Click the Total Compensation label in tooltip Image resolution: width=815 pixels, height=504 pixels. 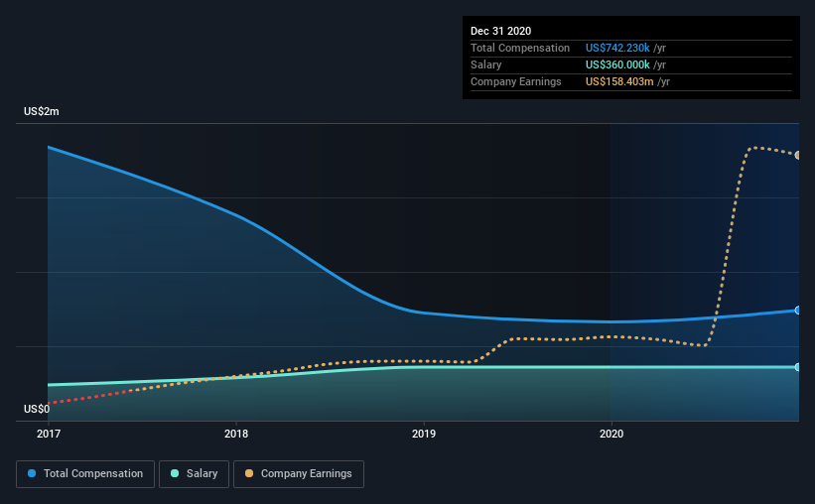[x=520, y=48]
